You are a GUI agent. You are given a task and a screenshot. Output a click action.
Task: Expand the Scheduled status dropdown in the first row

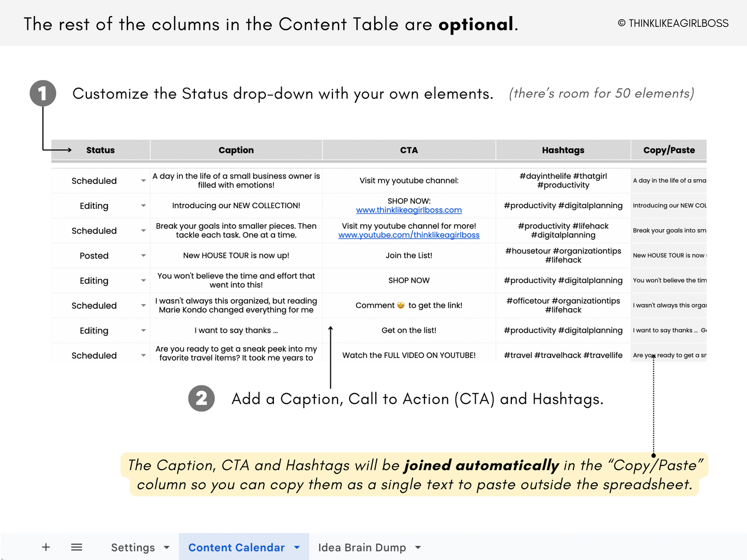[x=143, y=181]
